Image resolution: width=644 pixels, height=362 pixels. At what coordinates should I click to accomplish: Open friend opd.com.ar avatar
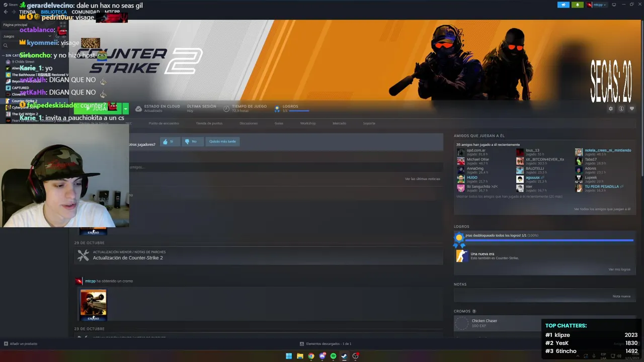(460, 152)
